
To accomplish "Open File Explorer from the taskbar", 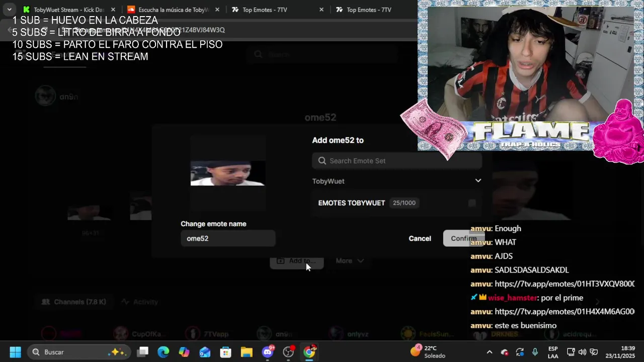I will (246, 352).
